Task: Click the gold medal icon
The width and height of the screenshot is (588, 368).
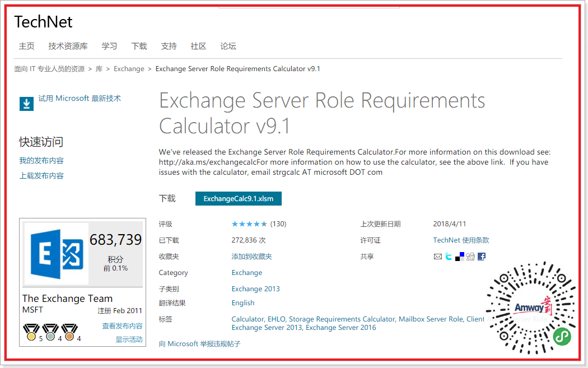Action: 31,332
